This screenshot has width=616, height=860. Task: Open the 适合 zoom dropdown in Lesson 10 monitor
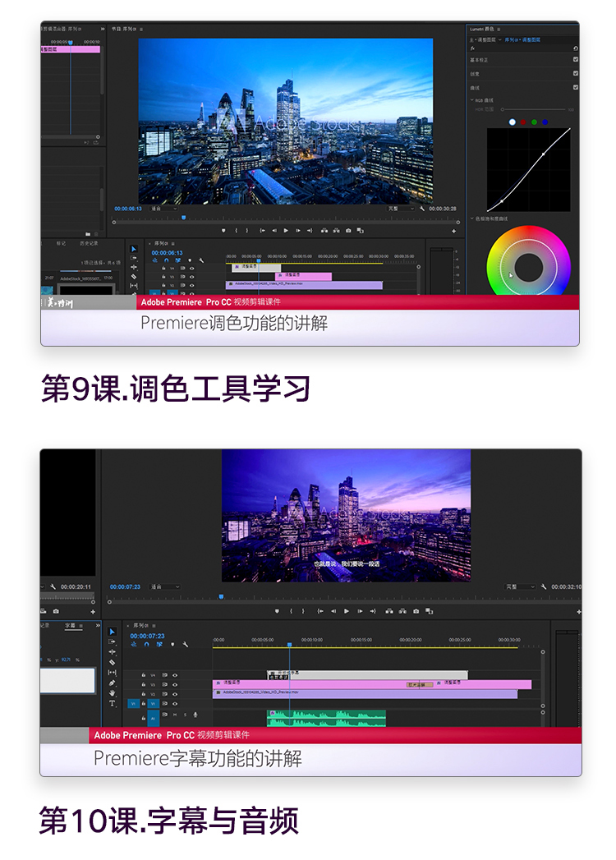pyautogui.click(x=165, y=586)
